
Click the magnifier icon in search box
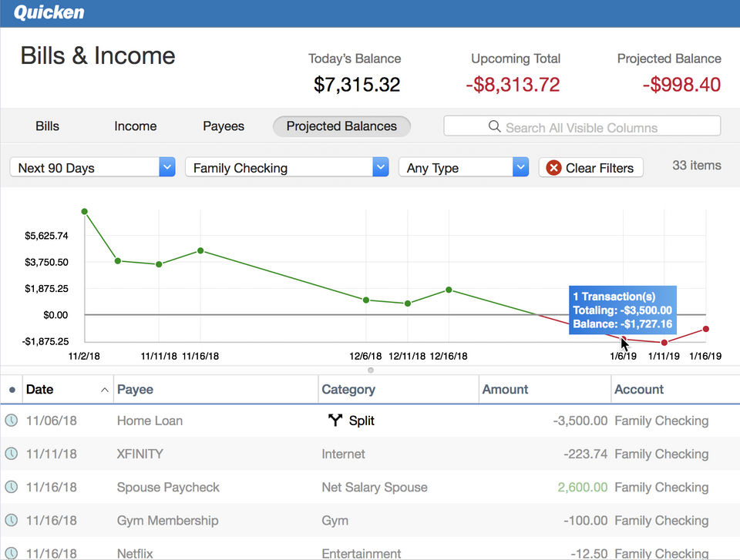494,126
